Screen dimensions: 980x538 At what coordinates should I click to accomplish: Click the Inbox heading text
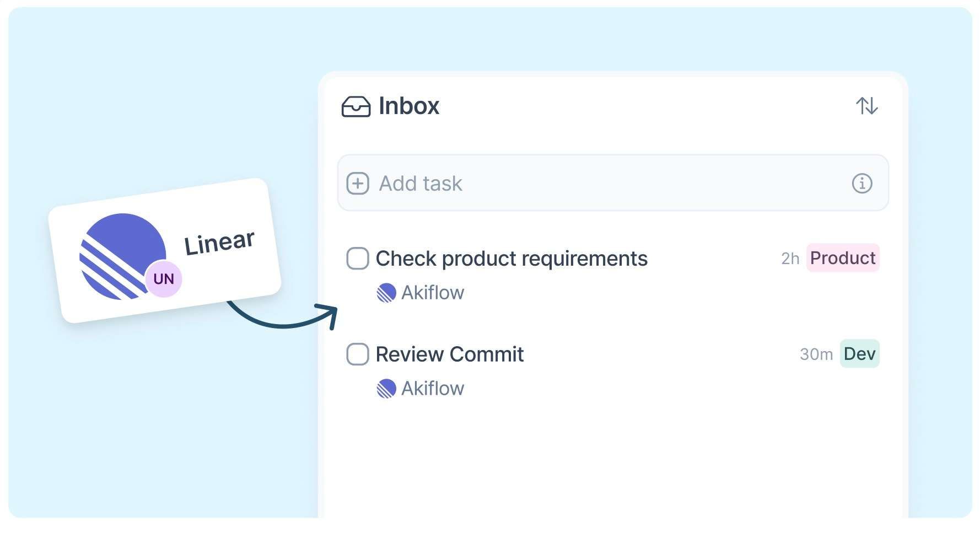tap(409, 106)
